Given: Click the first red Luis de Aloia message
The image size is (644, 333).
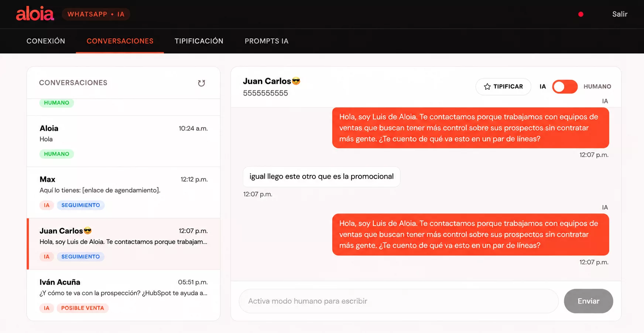Looking at the screenshot, I should coord(470,128).
